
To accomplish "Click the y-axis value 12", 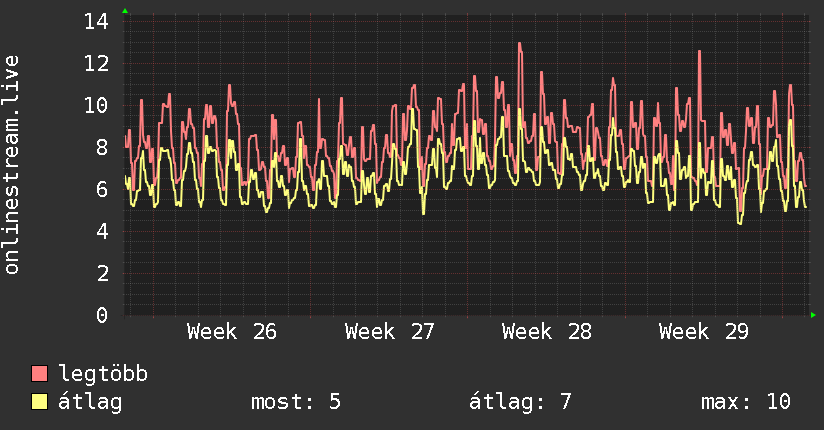I will 96,64.
